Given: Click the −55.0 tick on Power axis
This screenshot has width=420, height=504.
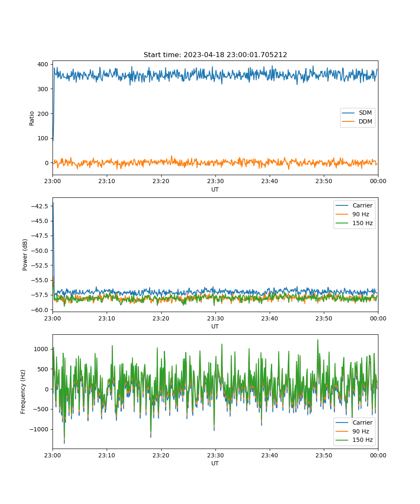Looking at the screenshot, I should 40,280.
